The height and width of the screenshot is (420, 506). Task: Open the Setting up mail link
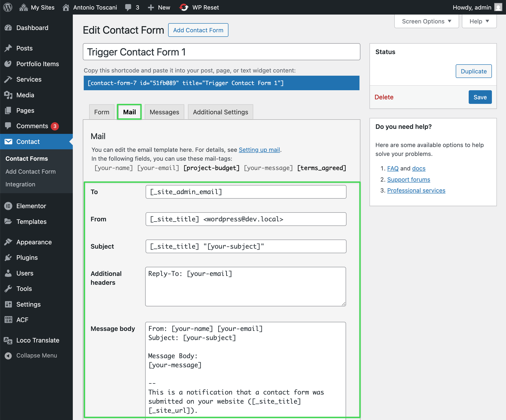pyautogui.click(x=259, y=150)
